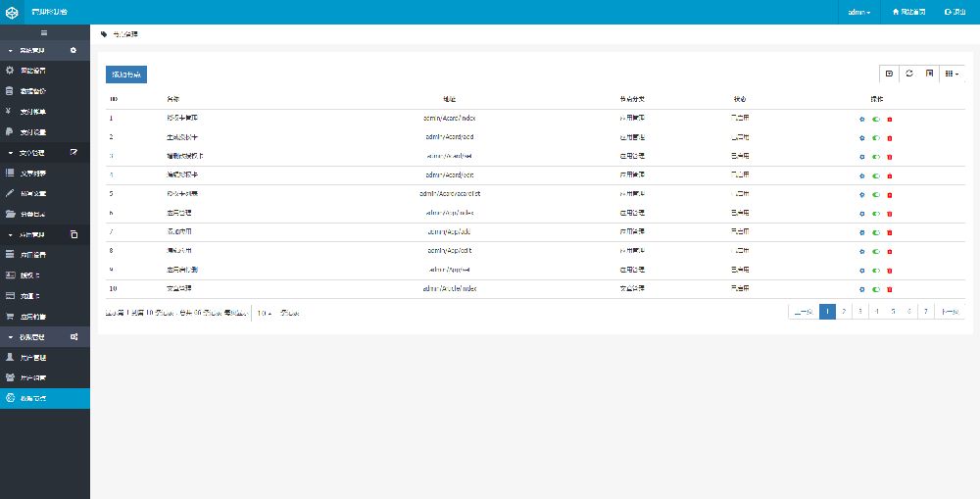The width and height of the screenshot is (980, 499).
Task: Toggle the green status switch in row ID 8
Action: pos(875,251)
